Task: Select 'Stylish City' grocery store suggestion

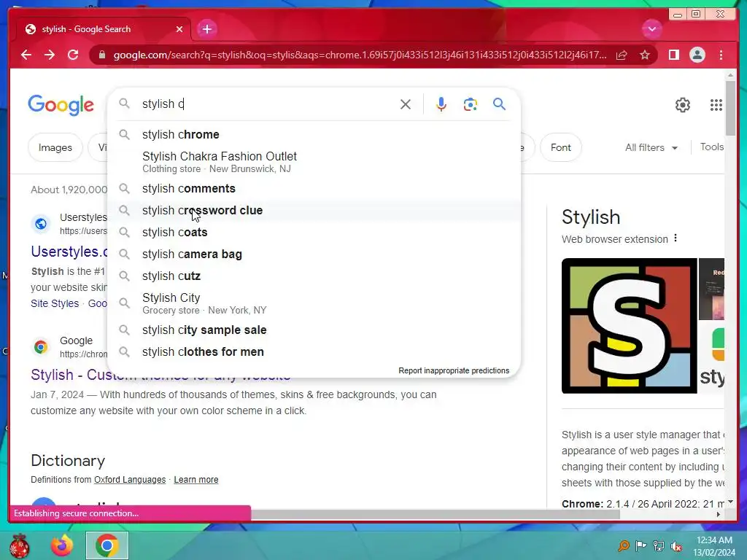Action: tap(314, 303)
